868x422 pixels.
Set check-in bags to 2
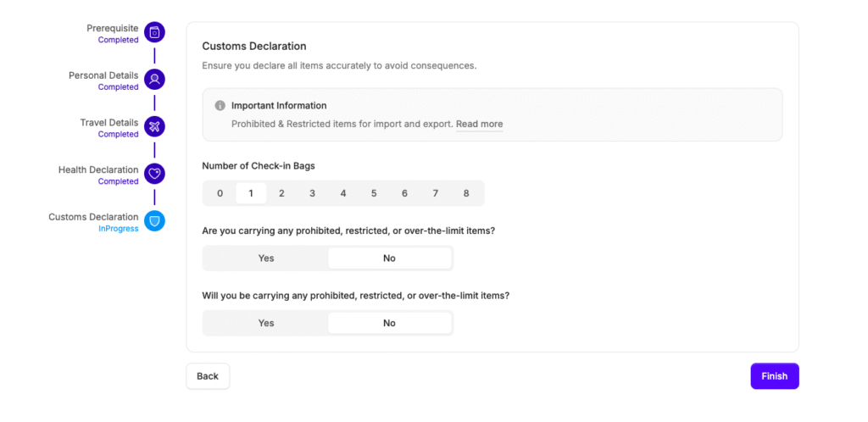click(x=281, y=193)
